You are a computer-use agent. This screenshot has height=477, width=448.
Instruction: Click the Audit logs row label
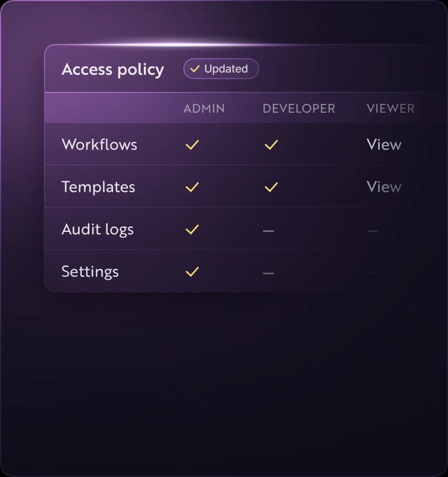[98, 230]
